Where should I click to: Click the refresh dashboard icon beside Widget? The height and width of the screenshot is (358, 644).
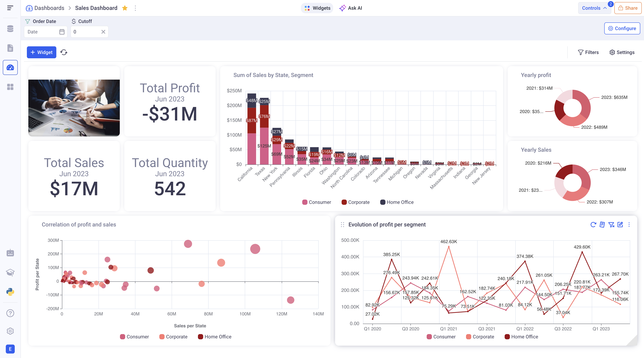tap(64, 52)
